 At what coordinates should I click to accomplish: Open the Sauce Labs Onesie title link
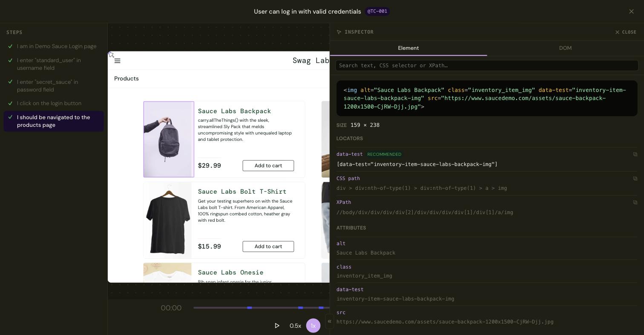231,272
